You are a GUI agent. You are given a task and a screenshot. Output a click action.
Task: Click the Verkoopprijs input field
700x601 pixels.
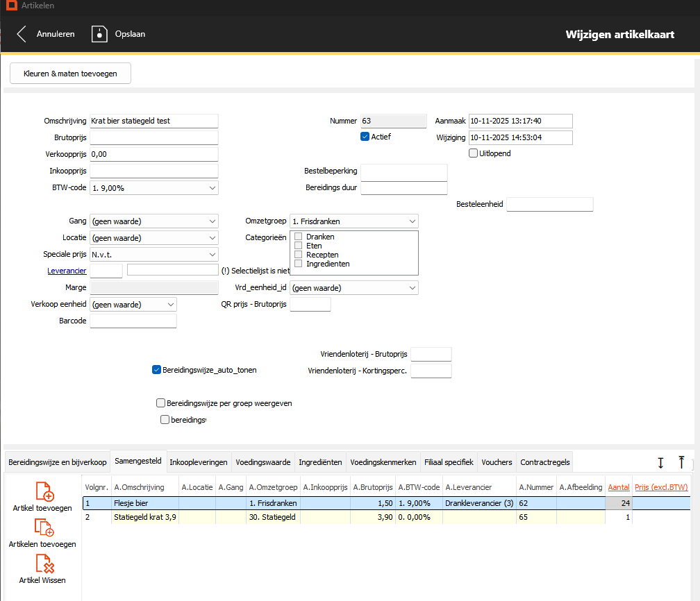click(154, 154)
